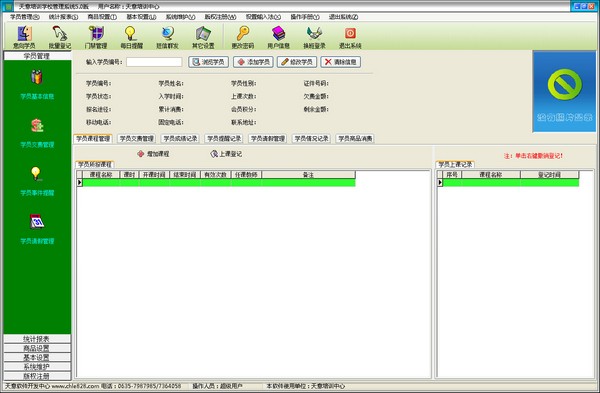Switch to the 学员提醒记录 tab
600x393 pixels.
(224, 139)
